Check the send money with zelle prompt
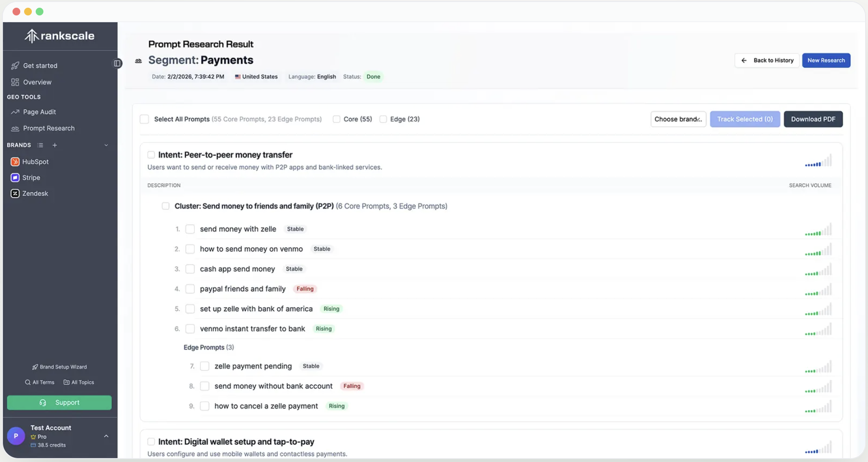This screenshot has height=462, width=868. [x=190, y=229]
